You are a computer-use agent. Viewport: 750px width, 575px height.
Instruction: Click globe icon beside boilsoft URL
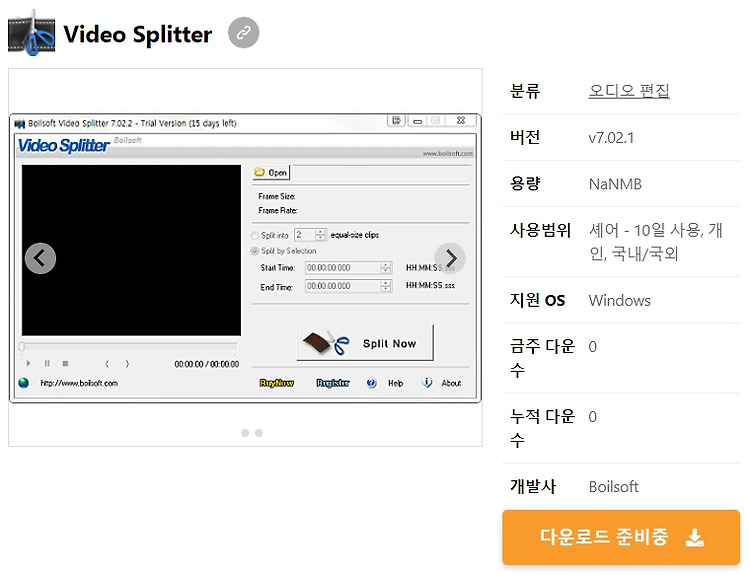(23, 383)
